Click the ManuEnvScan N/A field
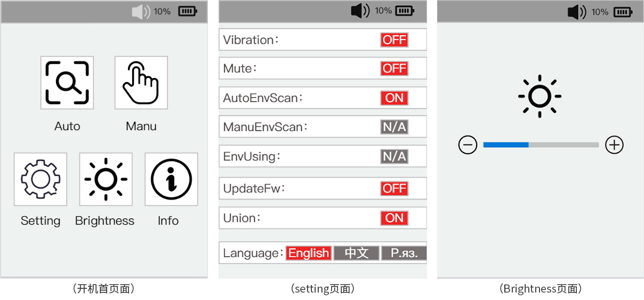The height and width of the screenshot is (300, 644). [x=395, y=127]
